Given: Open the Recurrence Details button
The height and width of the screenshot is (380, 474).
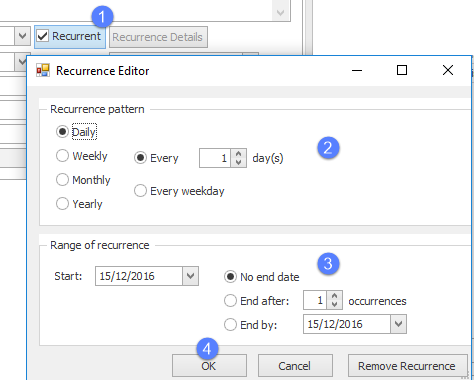Looking at the screenshot, I should 158,37.
